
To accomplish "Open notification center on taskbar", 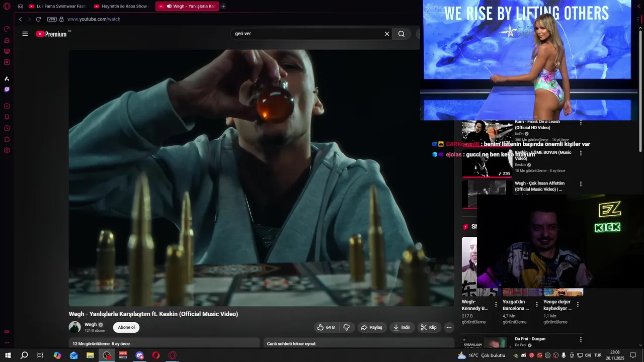I will click(633, 355).
